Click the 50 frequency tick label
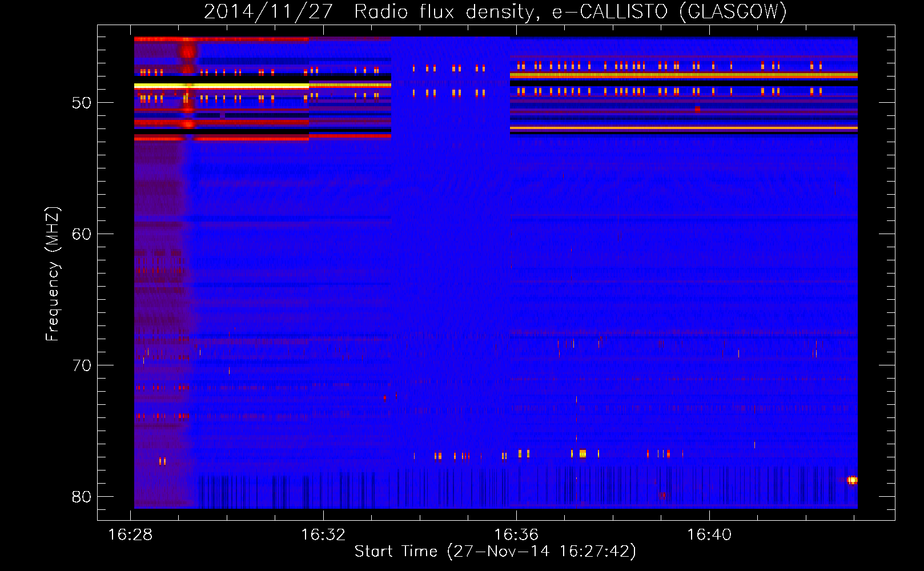The height and width of the screenshot is (571, 924). [x=82, y=103]
